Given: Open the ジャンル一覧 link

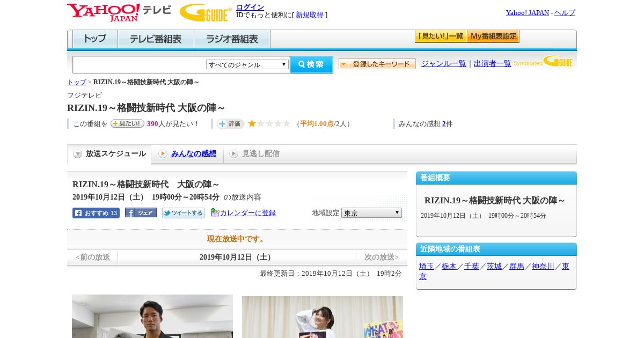Looking at the screenshot, I should (x=444, y=63).
